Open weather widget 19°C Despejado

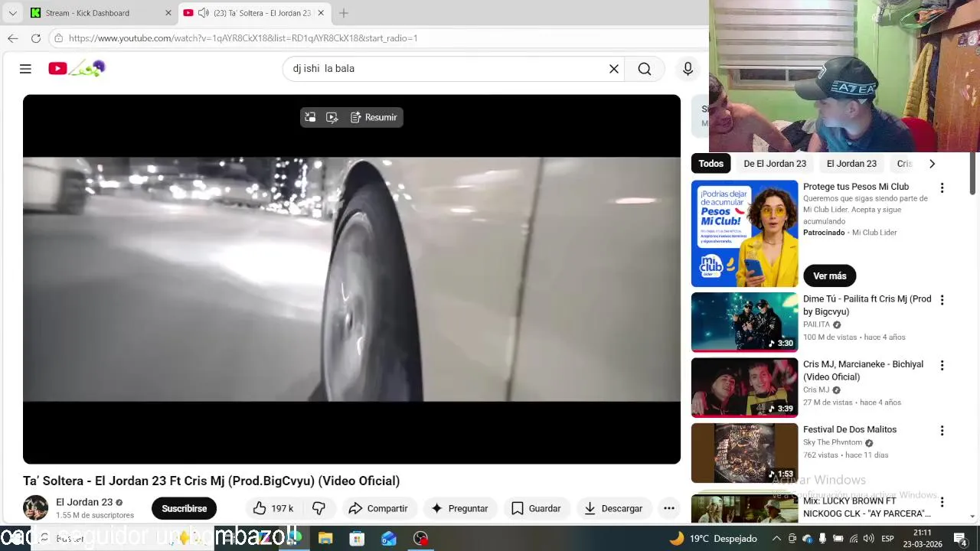[x=713, y=539]
